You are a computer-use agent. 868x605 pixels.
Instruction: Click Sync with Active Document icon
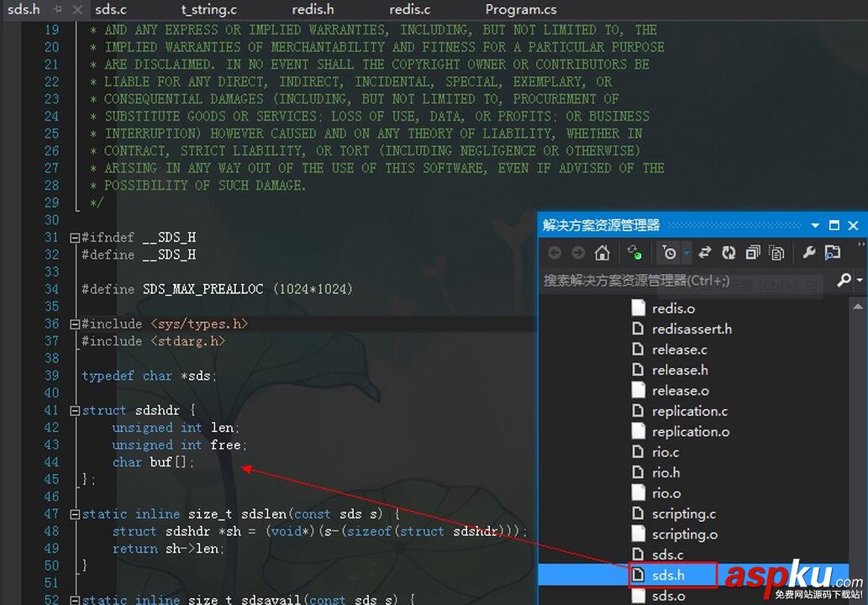tap(705, 253)
